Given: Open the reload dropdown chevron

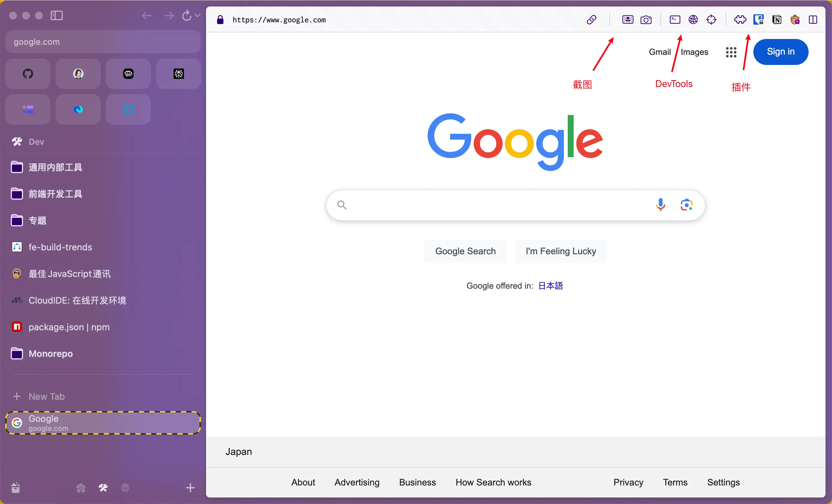Looking at the screenshot, I should 198,16.
